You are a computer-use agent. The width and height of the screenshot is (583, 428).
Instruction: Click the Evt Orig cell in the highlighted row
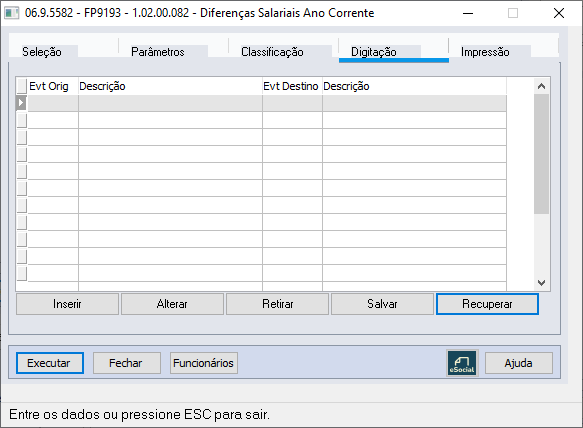coord(53,103)
